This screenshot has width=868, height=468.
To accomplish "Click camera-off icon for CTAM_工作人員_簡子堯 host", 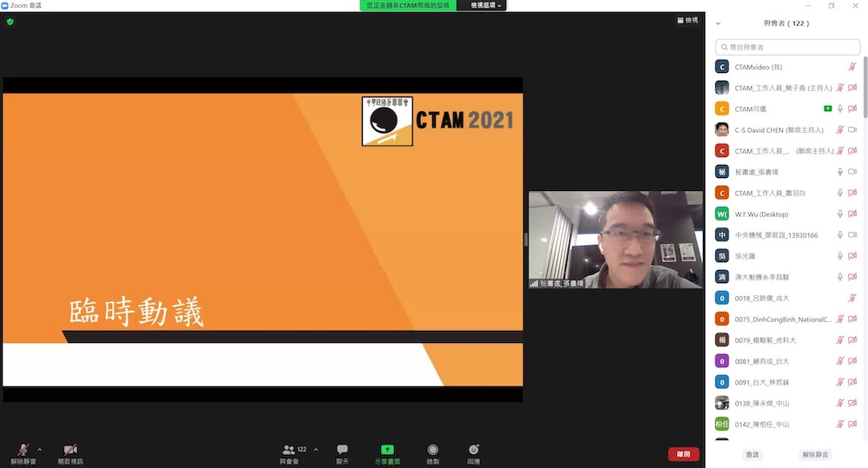I will tap(852, 88).
